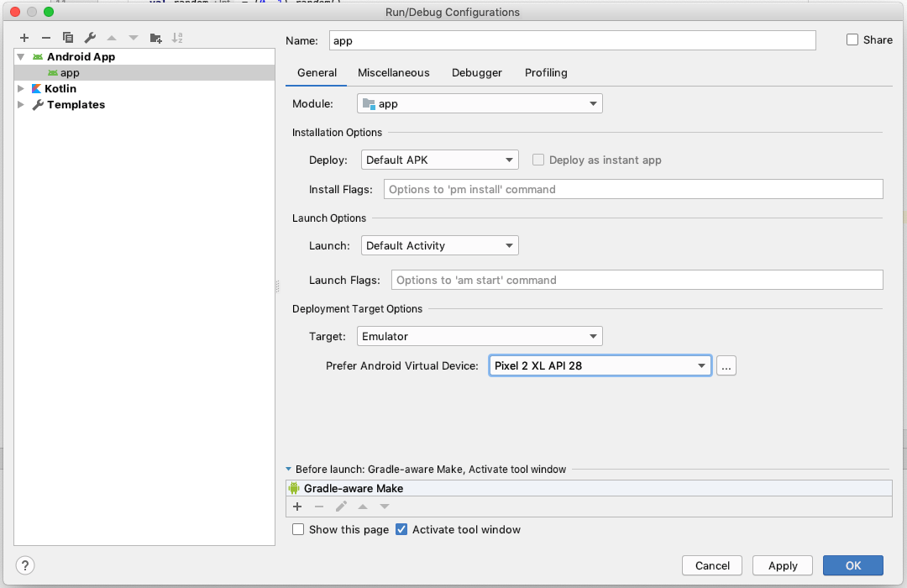The height and width of the screenshot is (588, 907).
Task: Collapse the Android App tree node
Action: (21, 57)
